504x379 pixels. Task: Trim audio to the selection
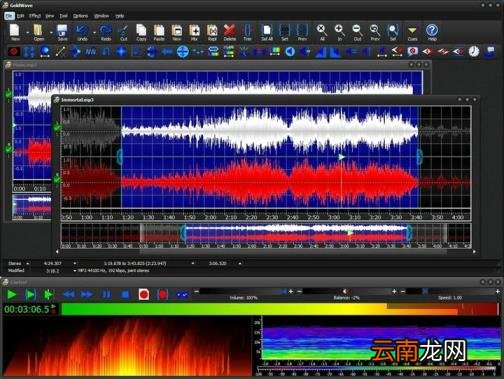tap(247, 31)
